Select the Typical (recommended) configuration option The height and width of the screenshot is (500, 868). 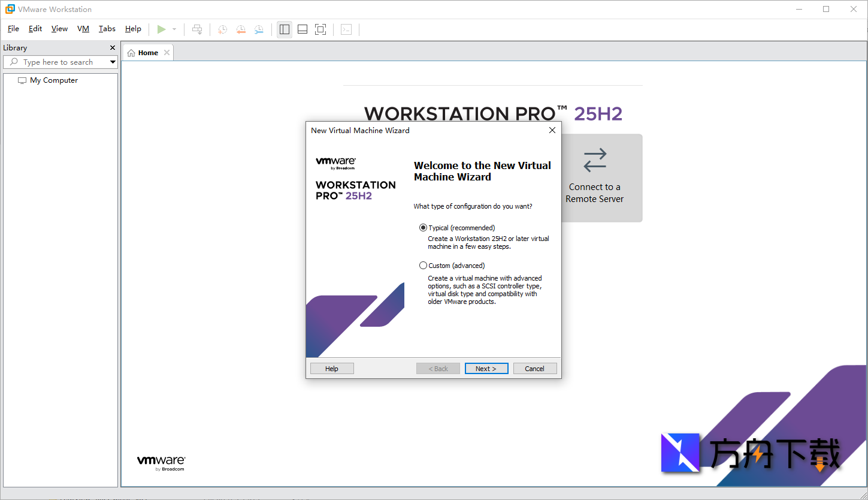pos(424,228)
